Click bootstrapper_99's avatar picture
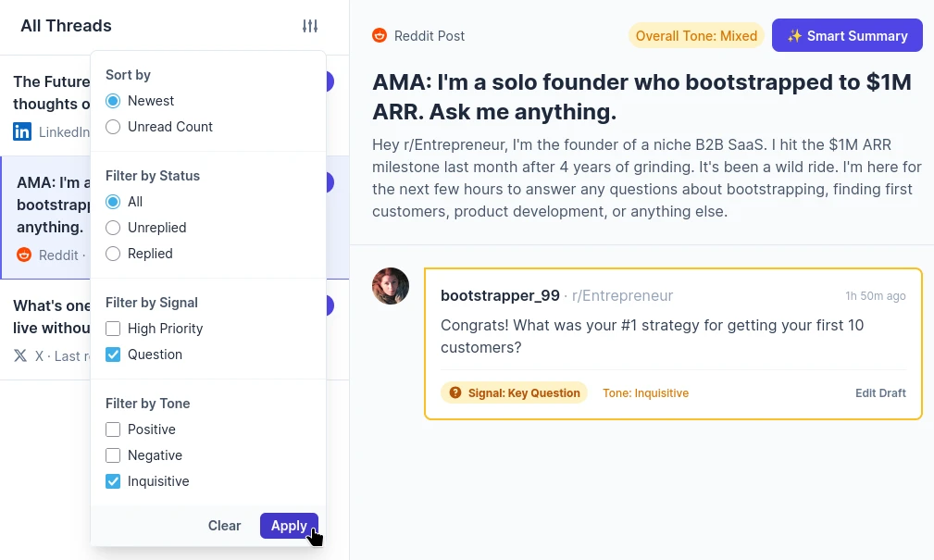This screenshot has width=934, height=560. click(x=391, y=286)
